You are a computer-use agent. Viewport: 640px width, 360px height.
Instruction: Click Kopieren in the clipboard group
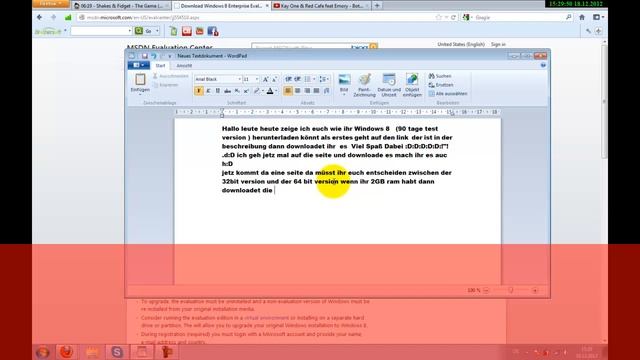pos(166,85)
